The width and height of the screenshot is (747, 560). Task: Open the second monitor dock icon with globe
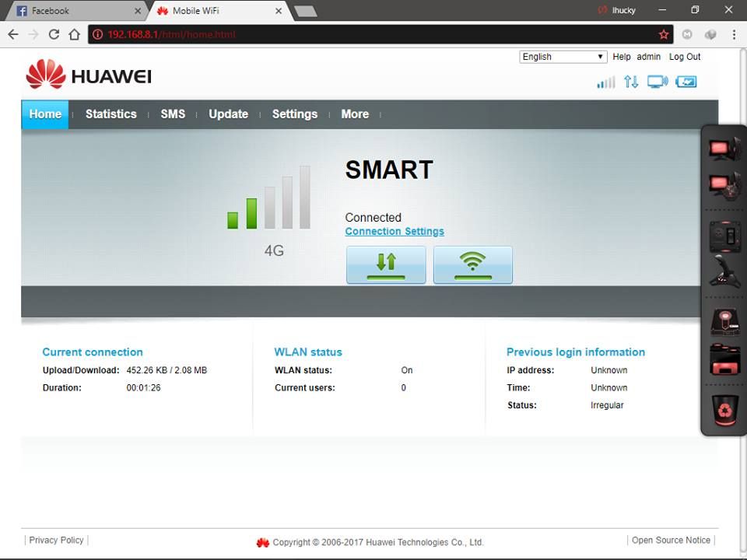724,186
